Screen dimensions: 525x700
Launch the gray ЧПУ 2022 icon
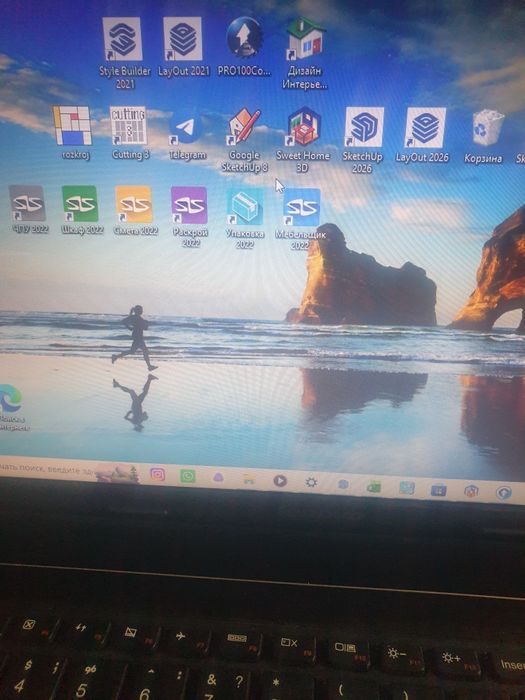(x=28, y=203)
